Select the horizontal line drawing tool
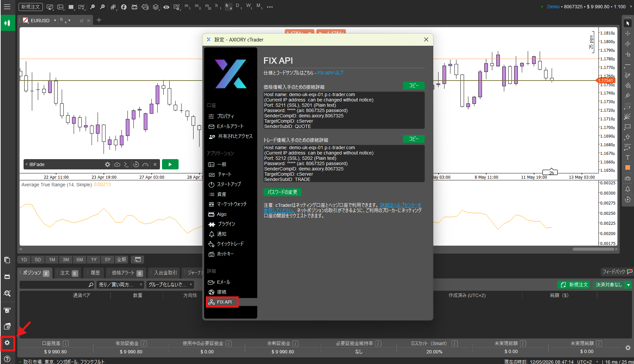634x364 pixels. point(628,65)
